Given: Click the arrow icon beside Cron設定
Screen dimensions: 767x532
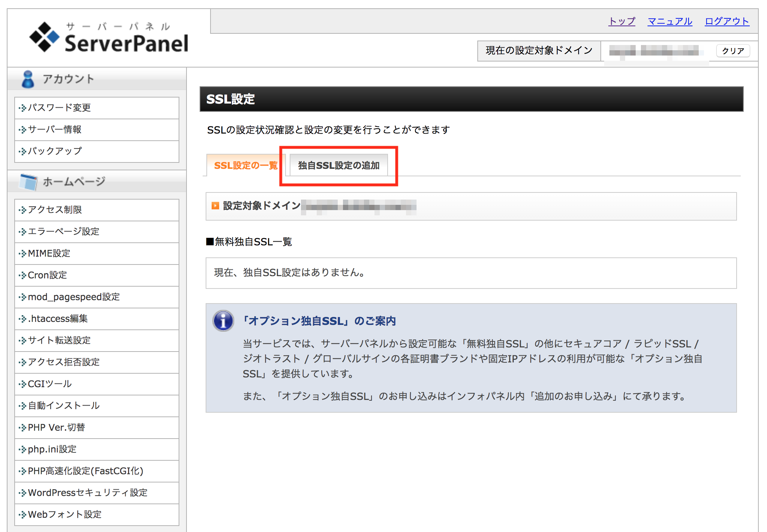Looking at the screenshot, I should pos(22,275).
